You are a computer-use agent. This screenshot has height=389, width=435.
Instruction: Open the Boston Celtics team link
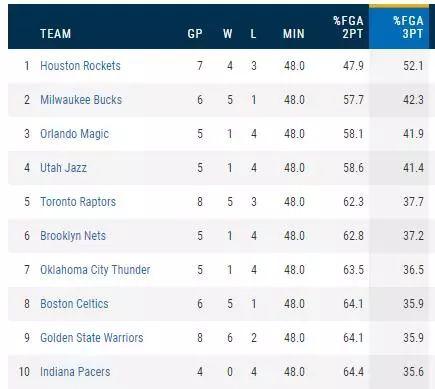(74, 304)
